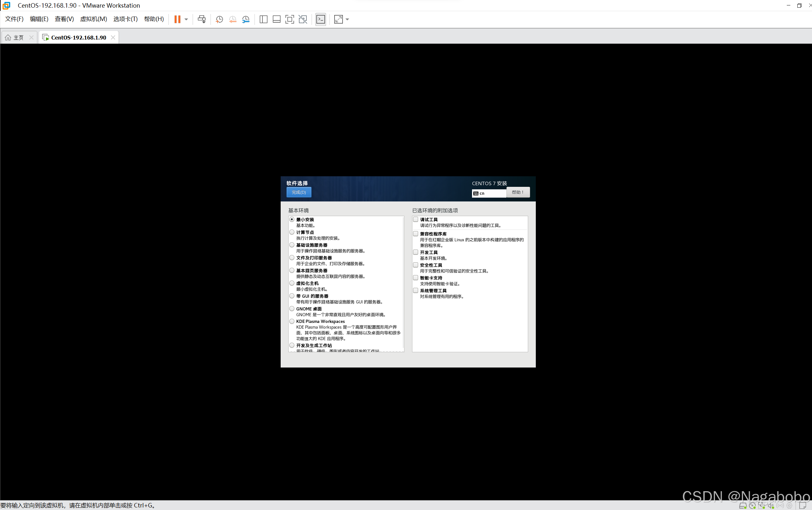Open the 虚拟机(M) menu
The height and width of the screenshot is (510, 812).
pyautogui.click(x=93, y=19)
